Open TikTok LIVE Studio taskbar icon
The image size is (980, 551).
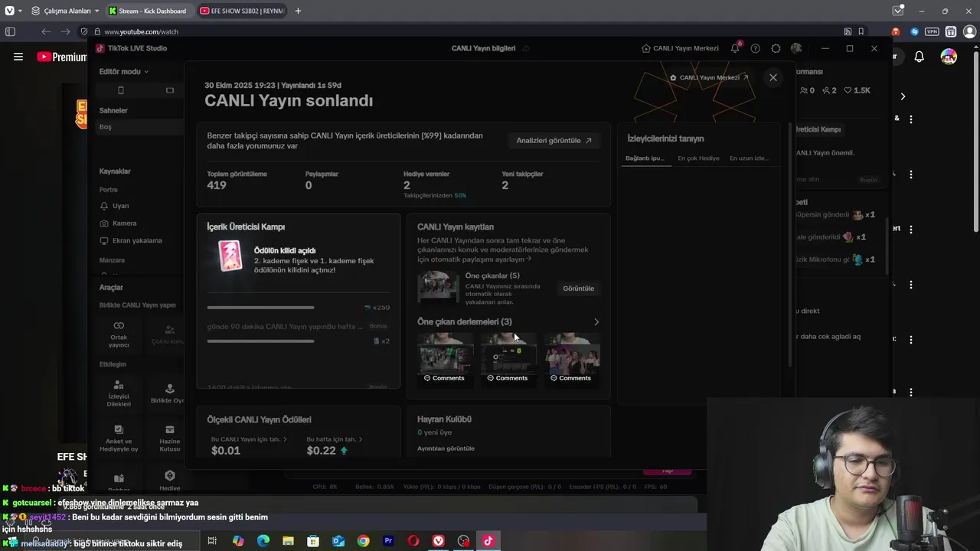(488, 541)
